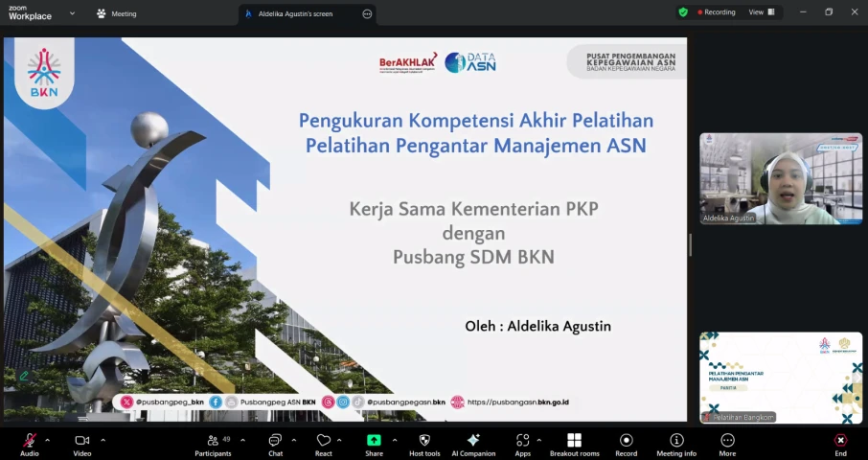Open the More options menu
The width and height of the screenshot is (868, 460).
[727, 445]
